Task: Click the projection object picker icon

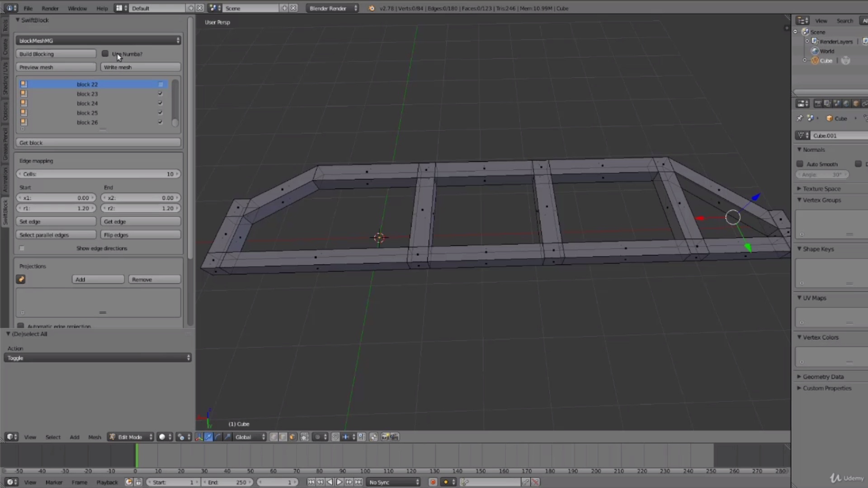Action: 21,279
